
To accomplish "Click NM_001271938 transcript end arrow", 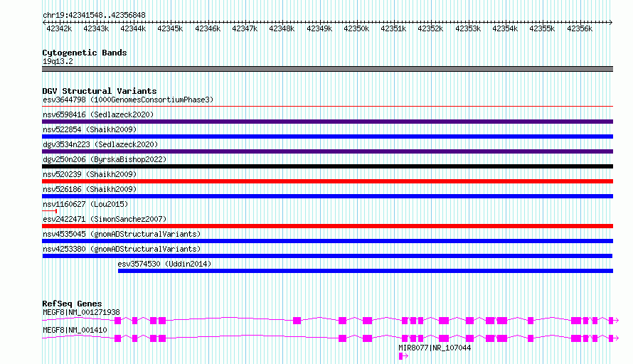I will tap(616, 321).
